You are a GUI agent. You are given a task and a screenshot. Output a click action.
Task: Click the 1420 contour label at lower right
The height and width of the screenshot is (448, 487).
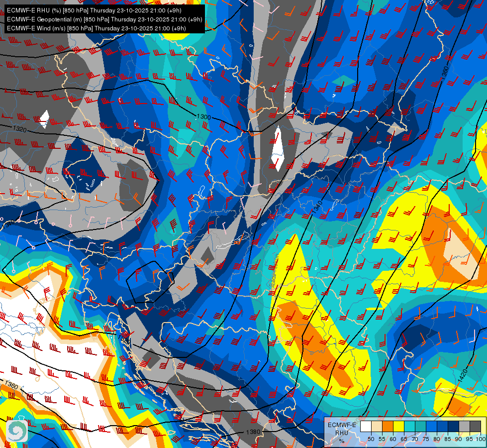click(x=463, y=375)
